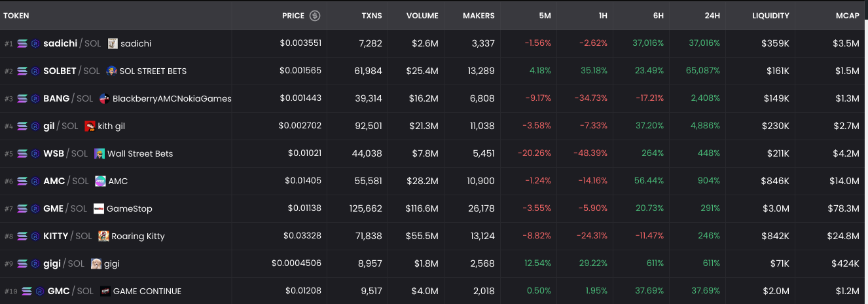
Task: Click the Roaring Kitty token logo
Action: point(103,236)
